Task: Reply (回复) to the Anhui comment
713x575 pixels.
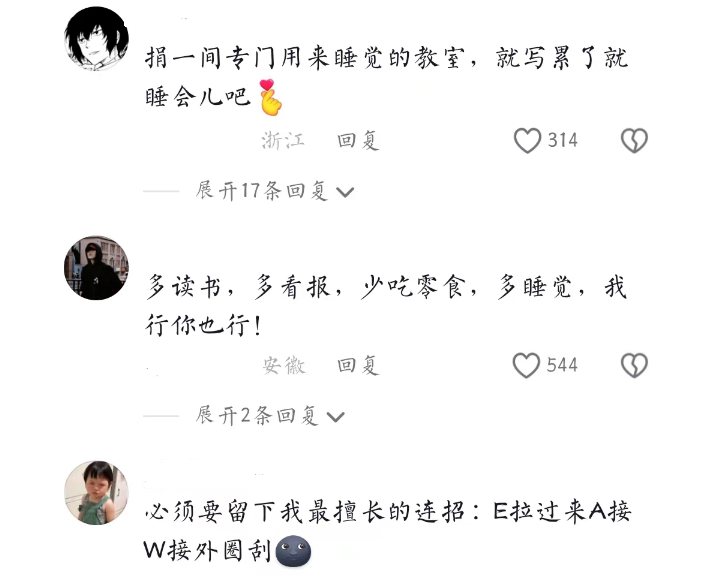Action: point(358,365)
